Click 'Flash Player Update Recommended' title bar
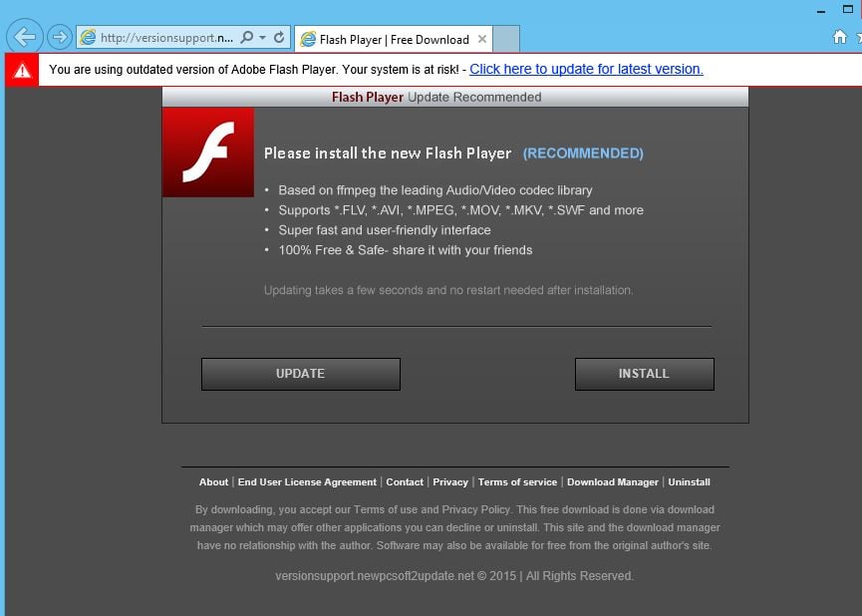The width and height of the screenshot is (862, 616). 455,97
